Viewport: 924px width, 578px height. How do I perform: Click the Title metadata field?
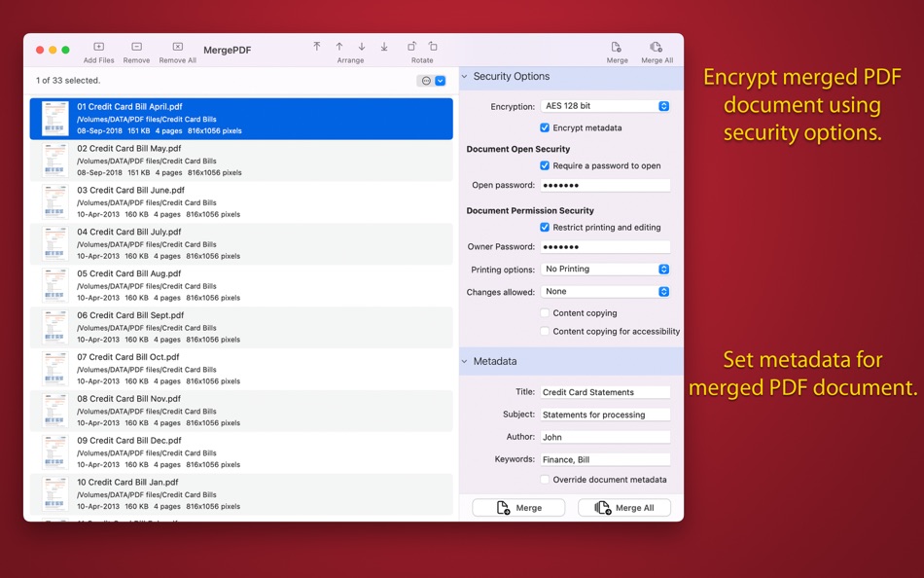click(605, 392)
